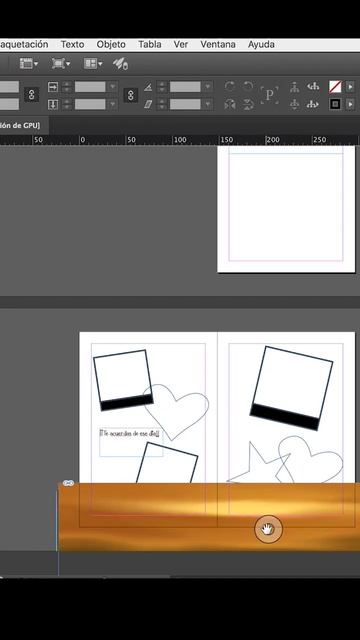This screenshot has width=360, height=640.
Task: Click the black stroke color swatch
Action: pos(335,104)
